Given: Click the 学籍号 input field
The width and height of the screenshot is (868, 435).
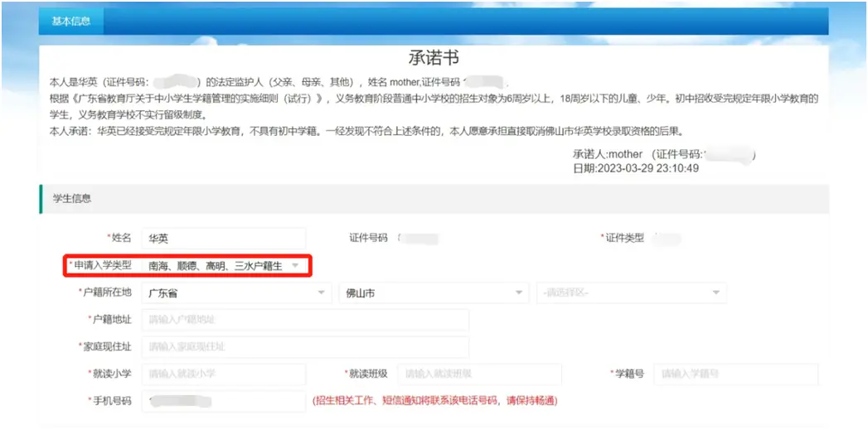Looking at the screenshot, I should pos(735,375).
